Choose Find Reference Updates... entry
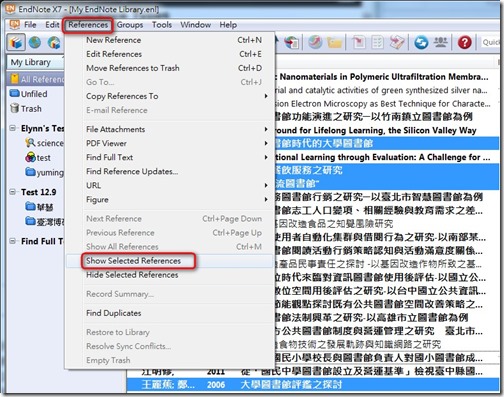 (x=169, y=171)
